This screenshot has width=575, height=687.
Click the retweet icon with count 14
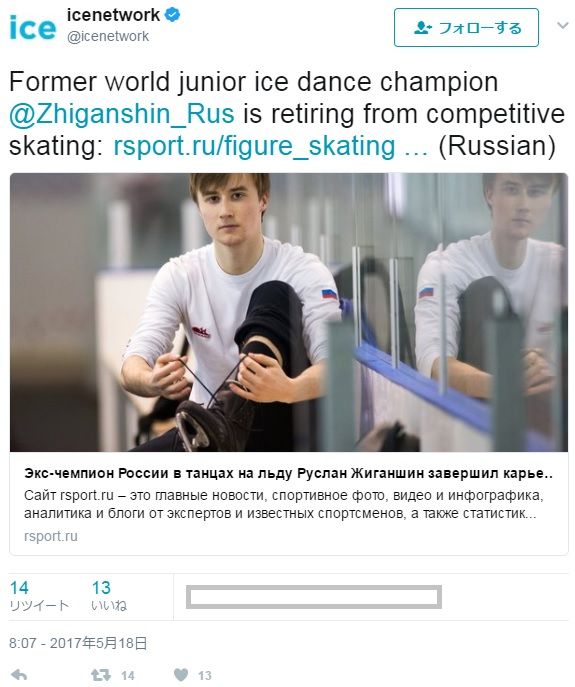(x=100, y=675)
